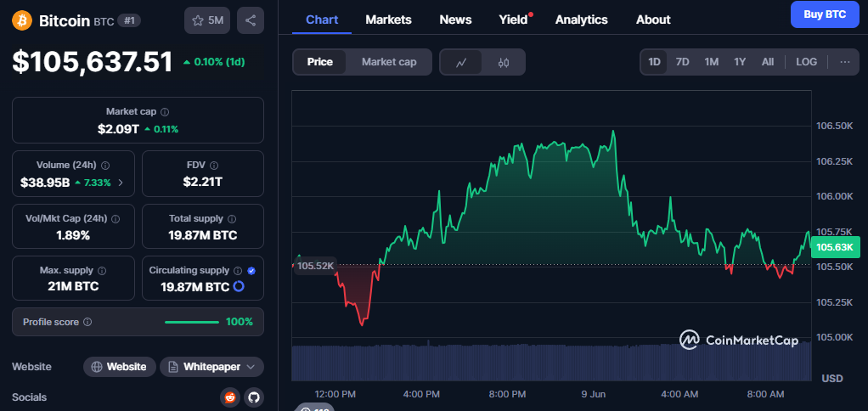Click the 106.50K price axis label

coord(835,127)
